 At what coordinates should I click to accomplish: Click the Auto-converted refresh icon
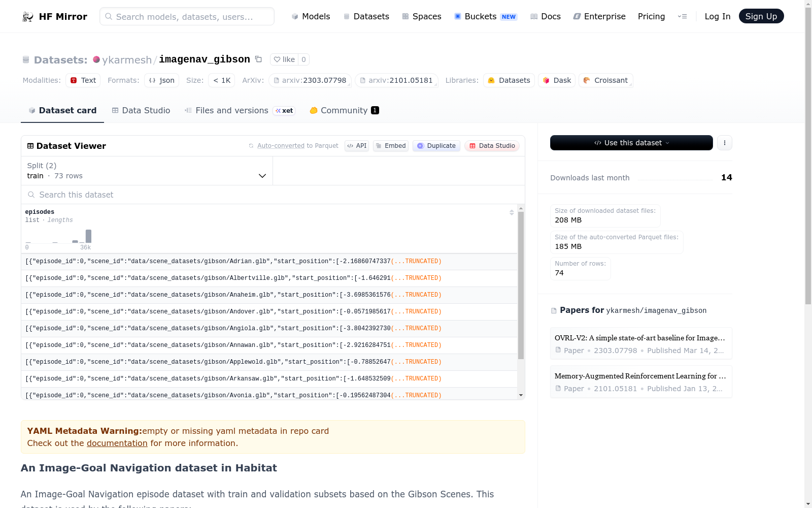point(251,146)
